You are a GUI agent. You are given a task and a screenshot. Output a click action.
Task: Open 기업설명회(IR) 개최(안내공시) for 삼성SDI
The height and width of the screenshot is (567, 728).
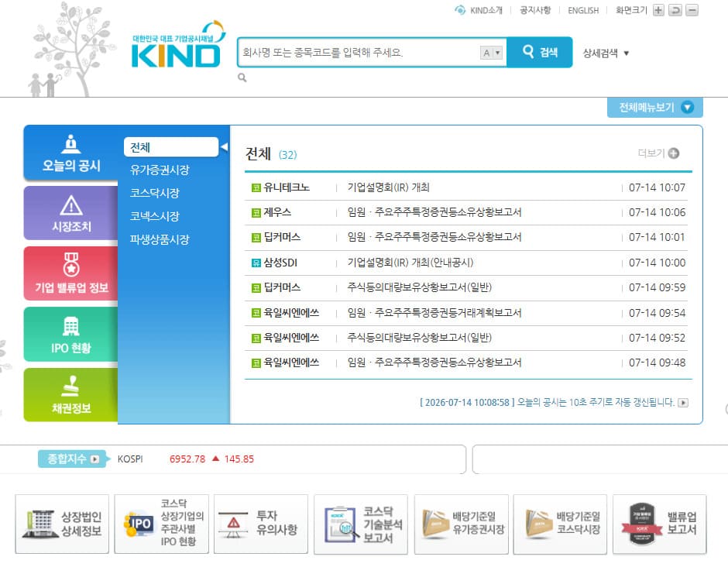point(410,263)
